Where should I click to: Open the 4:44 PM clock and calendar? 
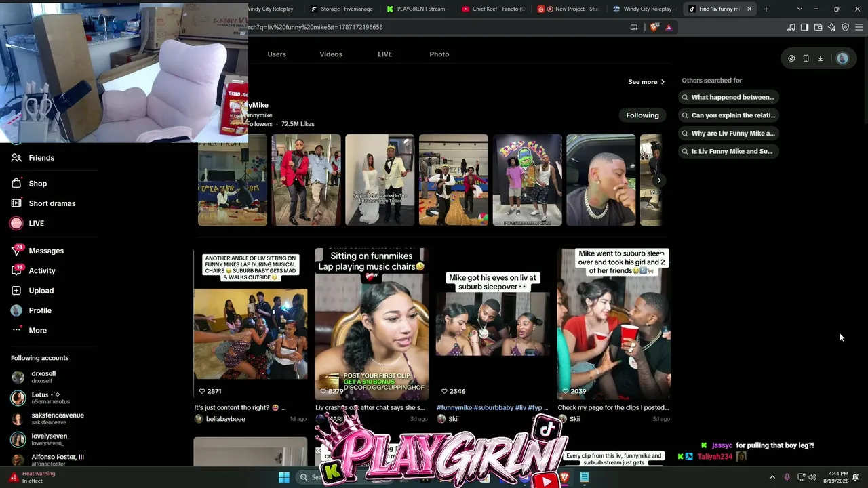click(x=835, y=477)
